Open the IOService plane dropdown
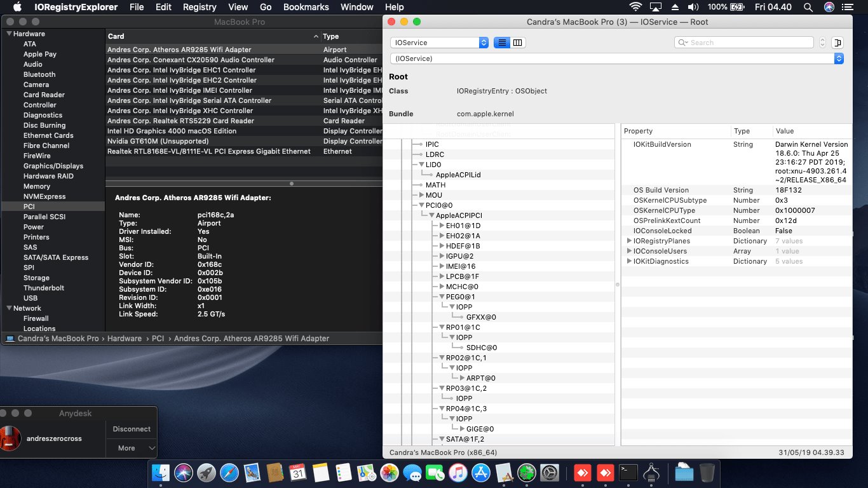Screen dimensions: 868x488 point(438,43)
